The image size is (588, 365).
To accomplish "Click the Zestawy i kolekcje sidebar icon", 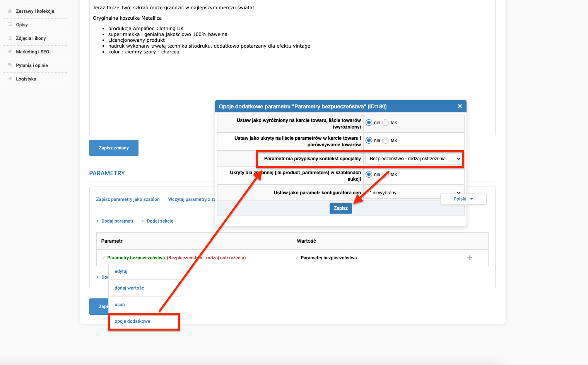I will pyautogui.click(x=10, y=11).
